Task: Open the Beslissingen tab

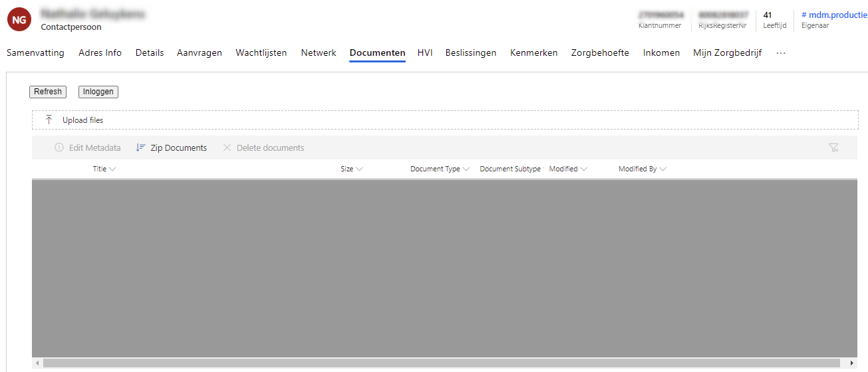Action: (470, 53)
